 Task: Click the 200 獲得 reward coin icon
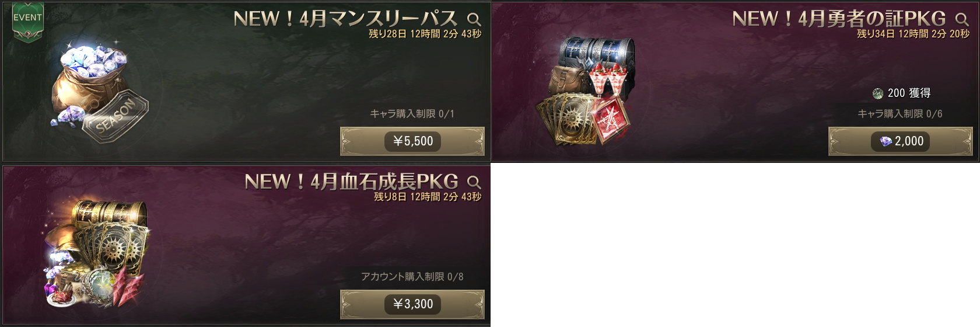878,93
